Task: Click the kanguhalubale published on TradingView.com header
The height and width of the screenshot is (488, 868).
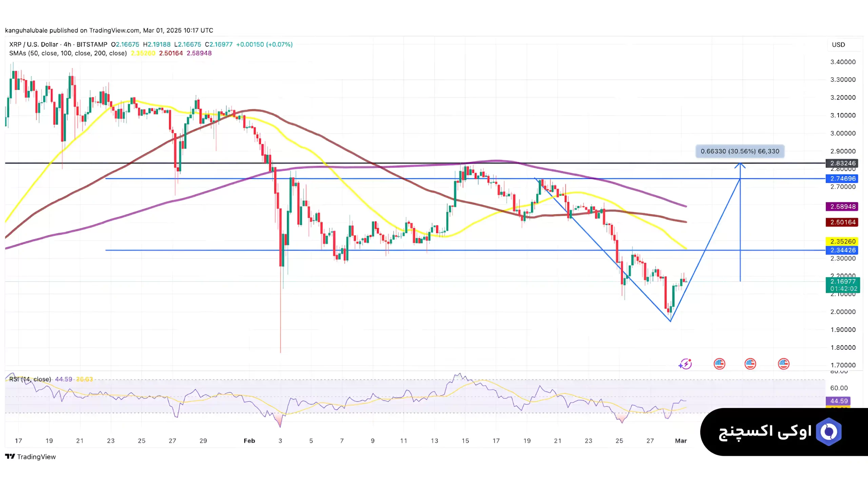Action: coord(109,30)
